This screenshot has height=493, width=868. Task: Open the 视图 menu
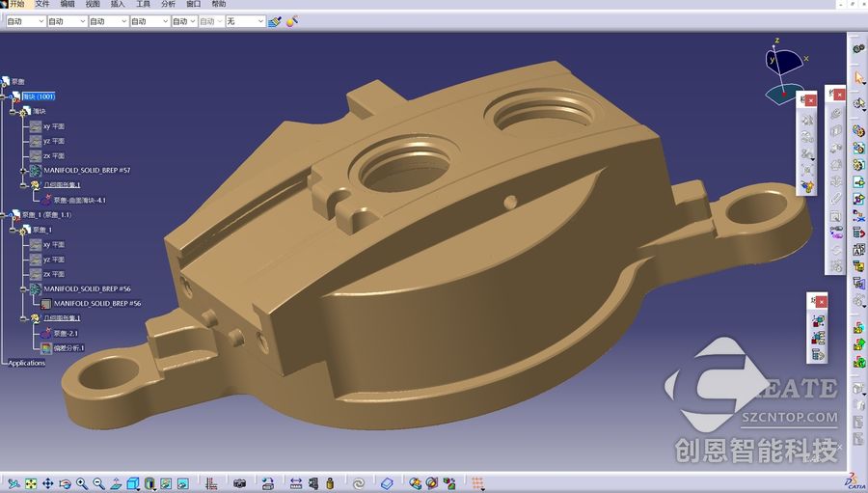(93, 4)
